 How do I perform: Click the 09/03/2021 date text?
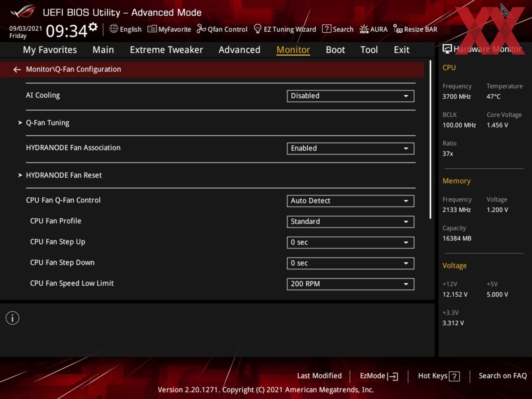coord(25,28)
